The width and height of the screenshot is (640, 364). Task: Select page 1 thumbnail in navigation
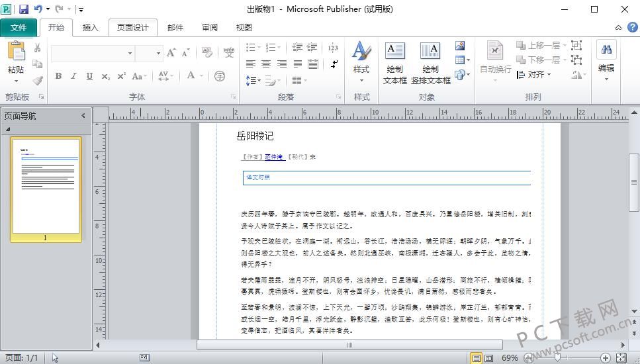click(46, 189)
